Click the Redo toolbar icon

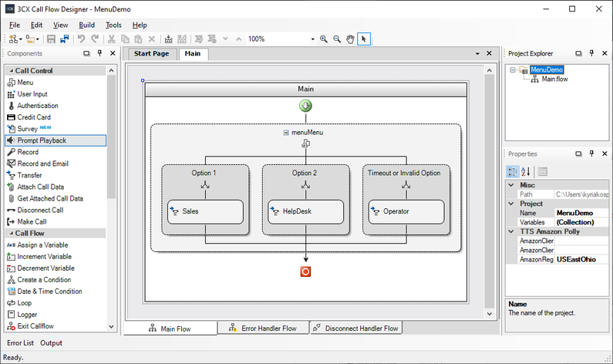click(x=95, y=39)
